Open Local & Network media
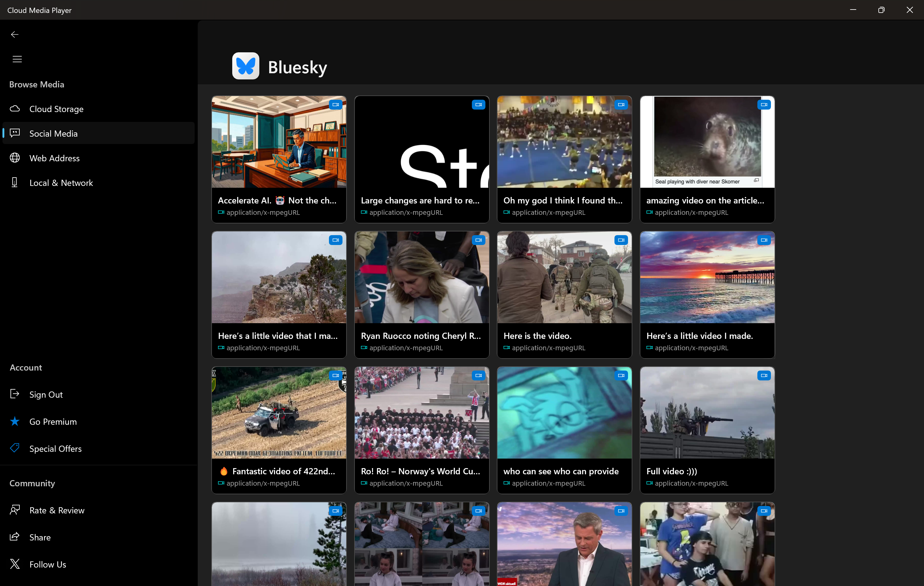This screenshot has height=586, width=924. tap(99, 183)
